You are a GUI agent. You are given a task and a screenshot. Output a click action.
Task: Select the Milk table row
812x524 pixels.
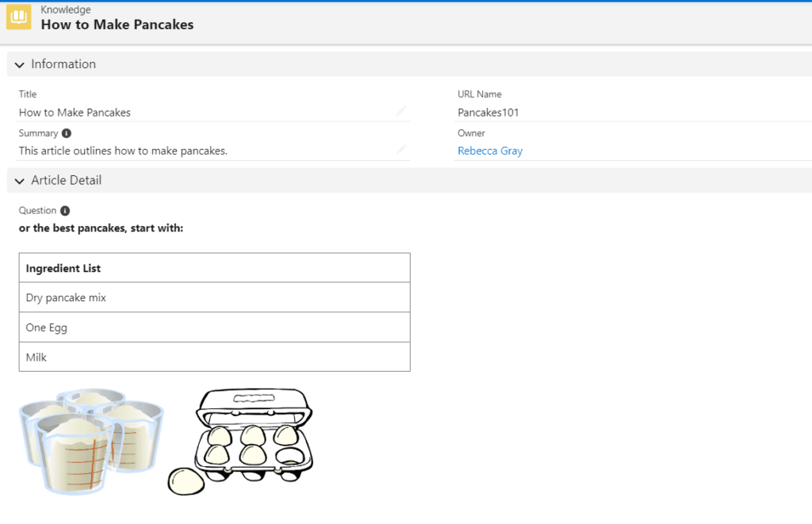[214, 357]
